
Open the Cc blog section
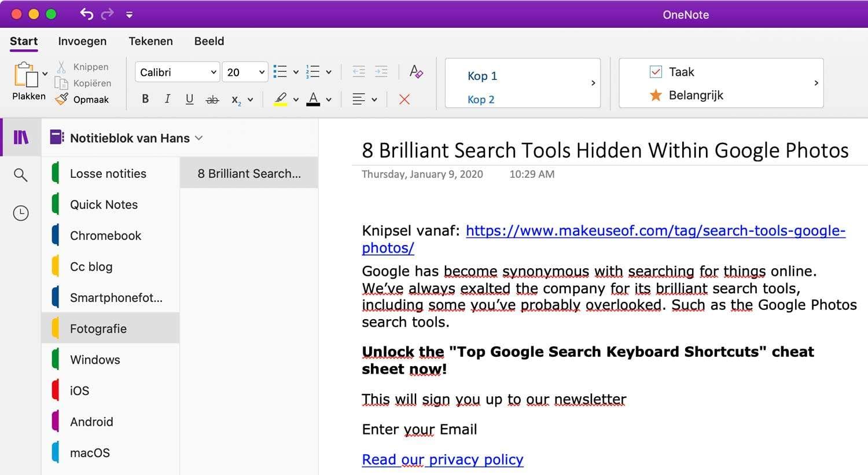(x=111, y=266)
